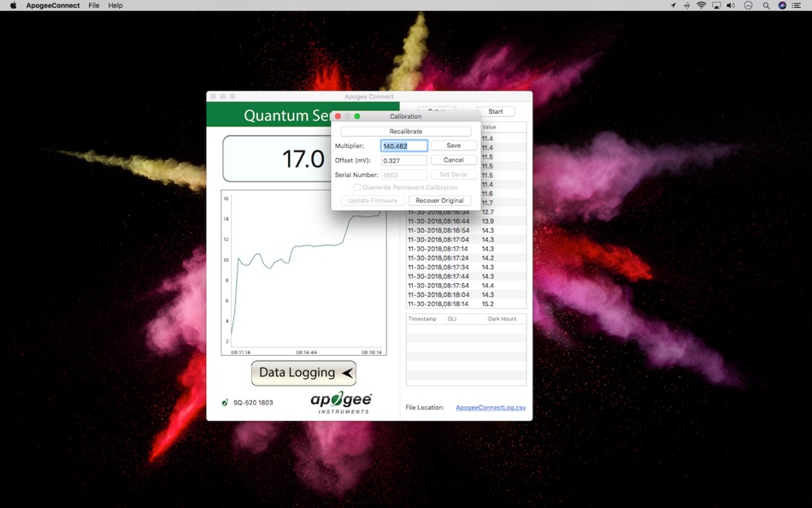Select log row 11-30-2018,08:16:44

[x=466, y=222]
